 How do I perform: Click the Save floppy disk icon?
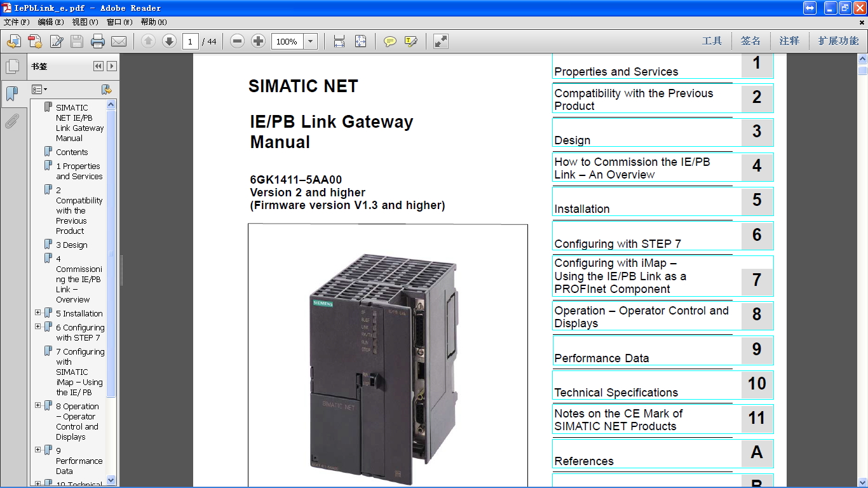77,41
